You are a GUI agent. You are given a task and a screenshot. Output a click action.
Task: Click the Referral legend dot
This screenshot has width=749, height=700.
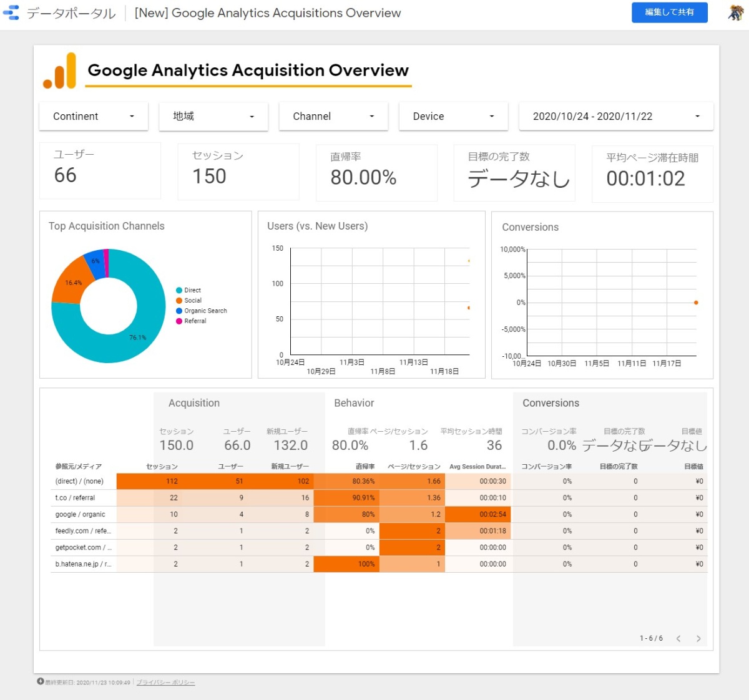pyautogui.click(x=179, y=321)
